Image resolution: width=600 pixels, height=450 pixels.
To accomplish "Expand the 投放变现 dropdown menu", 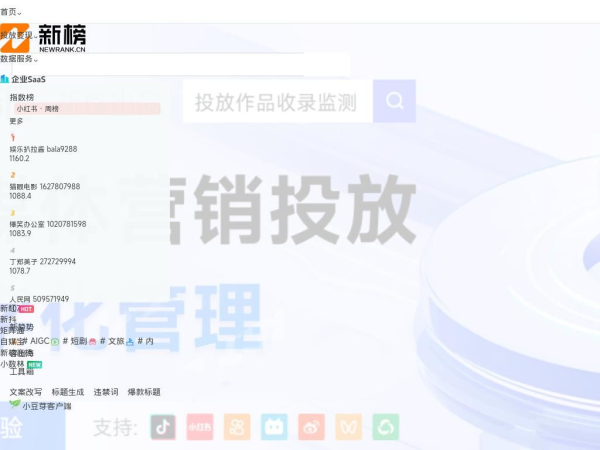I will tap(19, 36).
